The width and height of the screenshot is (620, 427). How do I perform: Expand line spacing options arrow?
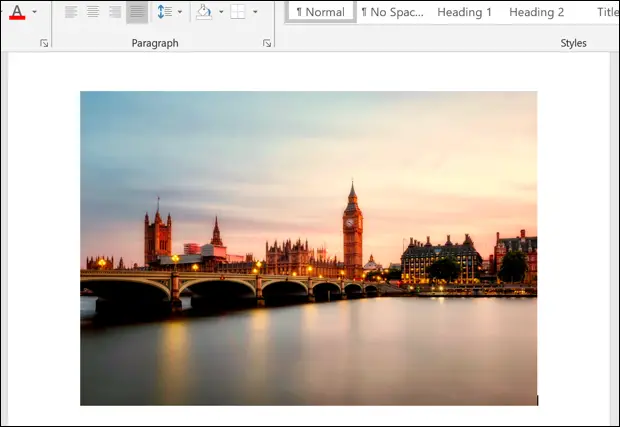180,12
